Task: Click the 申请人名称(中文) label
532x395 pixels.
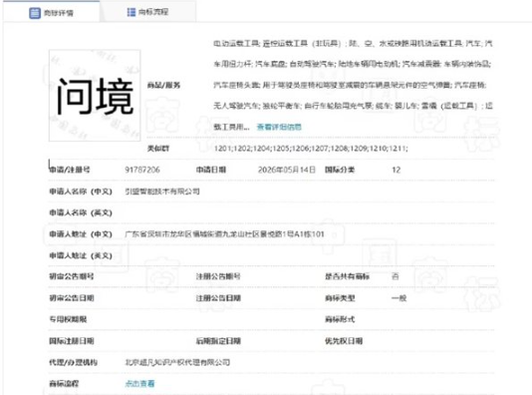Action: point(81,192)
